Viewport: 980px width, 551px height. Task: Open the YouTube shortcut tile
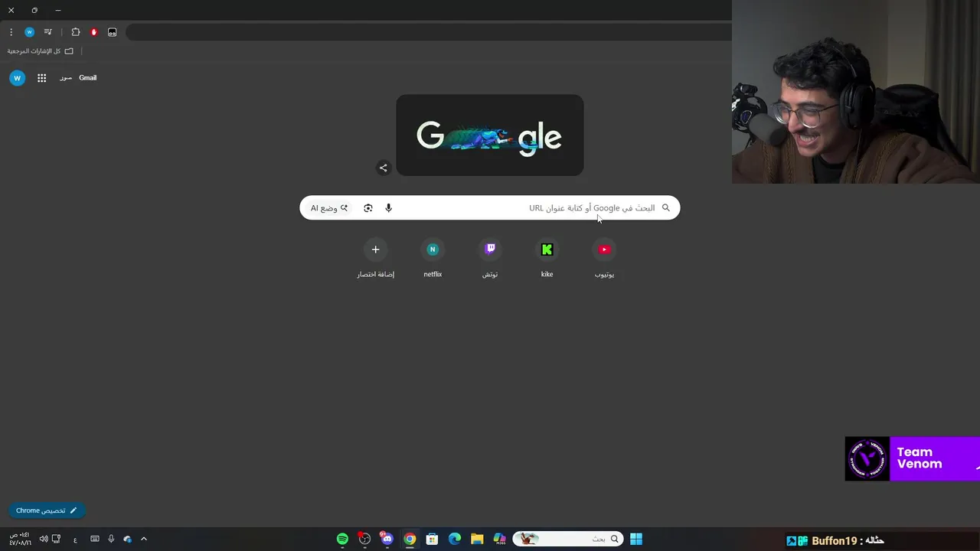[x=604, y=259]
